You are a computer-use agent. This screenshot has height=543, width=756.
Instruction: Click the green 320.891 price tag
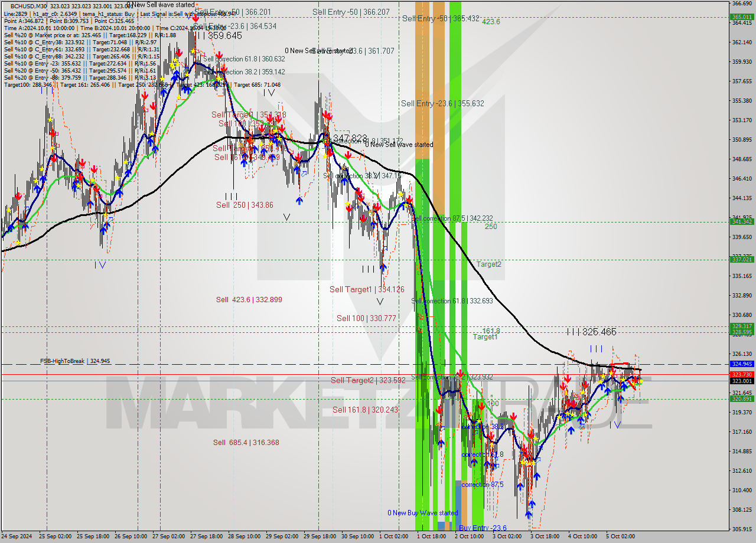[x=742, y=399]
